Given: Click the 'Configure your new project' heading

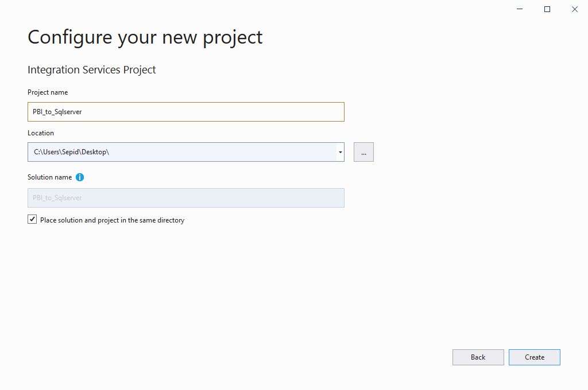Looking at the screenshot, I should coord(145,37).
